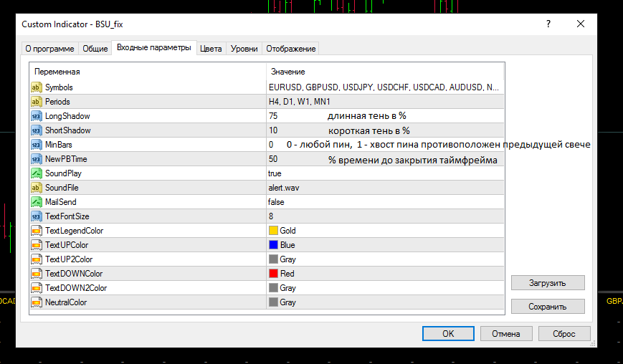The width and height of the screenshot is (623, 364).
Task: Select the Symbols variable name
Action: (x=59, y=87)
